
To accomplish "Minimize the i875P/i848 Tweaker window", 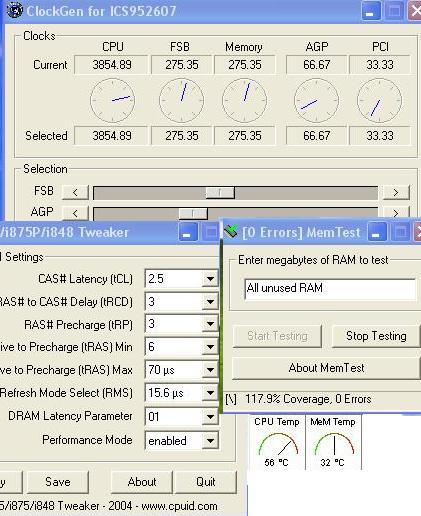I will coord(188,232).
